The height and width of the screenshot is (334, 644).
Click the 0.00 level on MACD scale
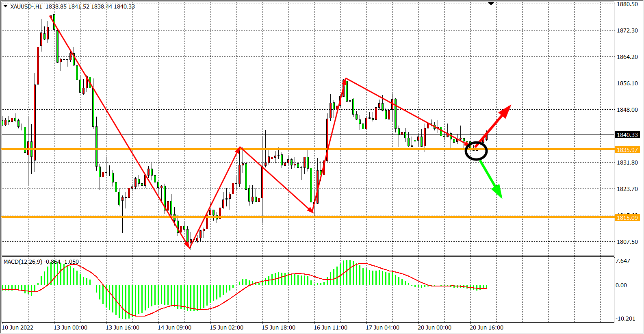621,285
